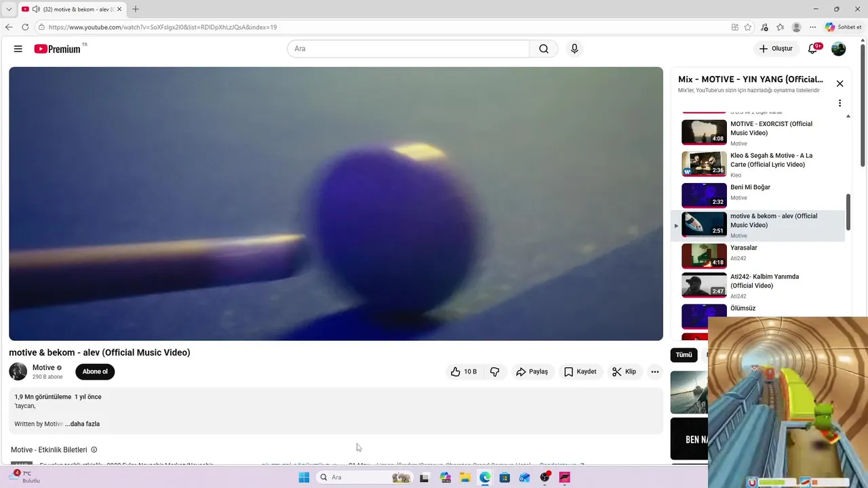Open YouTube notifications bell

click(812, 49)
